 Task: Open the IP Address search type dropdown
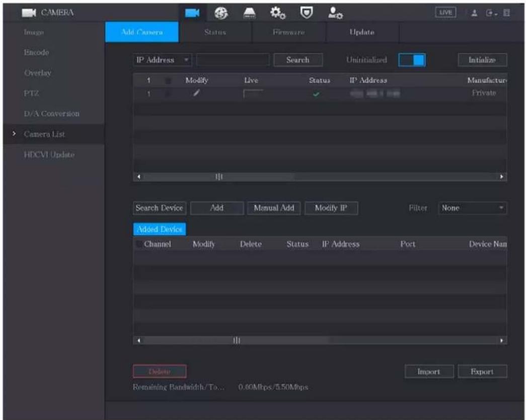click(163, 60)
